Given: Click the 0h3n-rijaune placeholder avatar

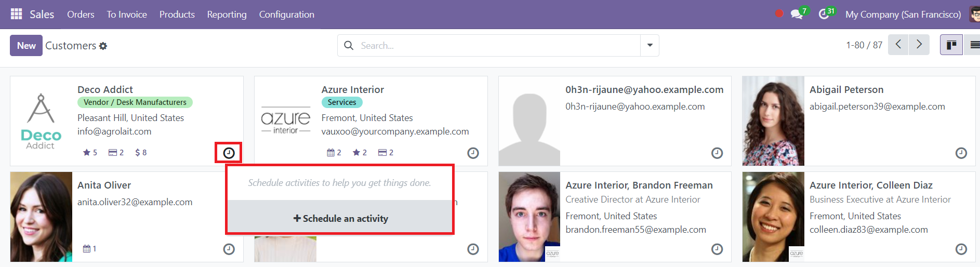Looking at the screenshot, I should (x=529, y=121).
